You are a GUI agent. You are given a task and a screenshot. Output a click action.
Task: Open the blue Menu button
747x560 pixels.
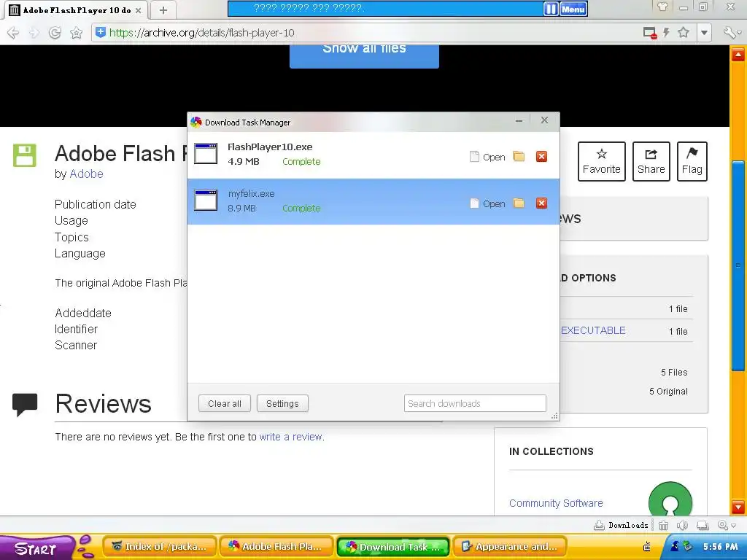pos(573,9)
